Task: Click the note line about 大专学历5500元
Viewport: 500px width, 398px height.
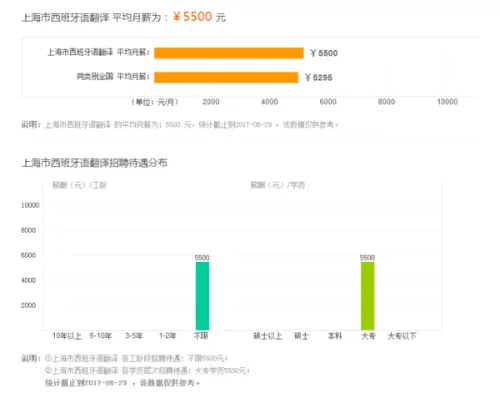Action: (147, 371)
